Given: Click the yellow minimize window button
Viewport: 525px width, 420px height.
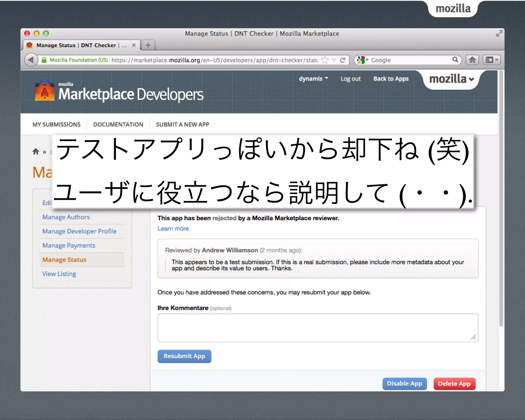Looking at the screenshot, I should [x=36, y=33].
